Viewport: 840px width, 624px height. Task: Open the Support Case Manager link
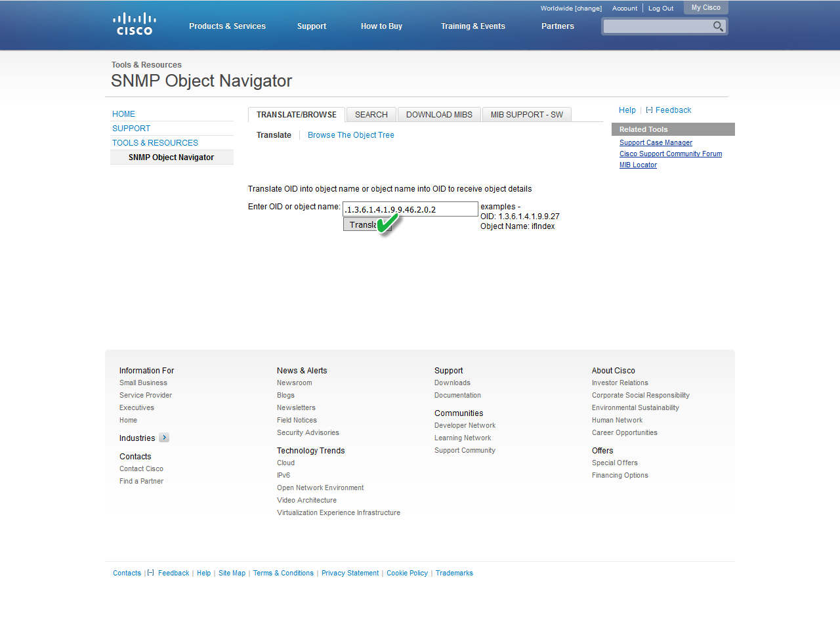coord(655,142)
